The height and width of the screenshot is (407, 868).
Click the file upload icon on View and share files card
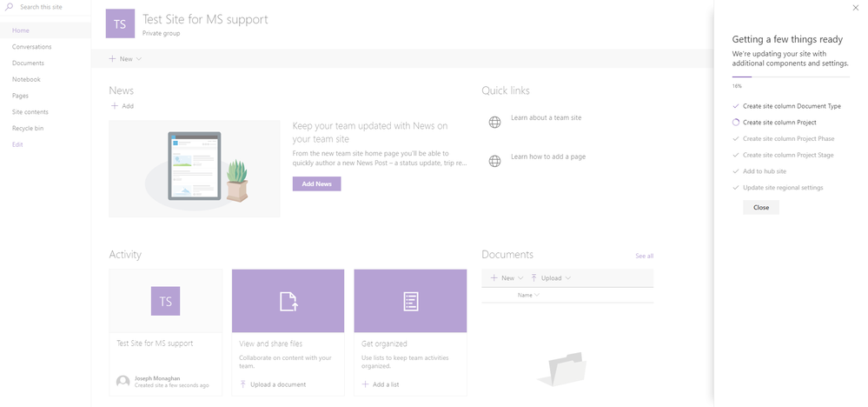click(288, 301)
